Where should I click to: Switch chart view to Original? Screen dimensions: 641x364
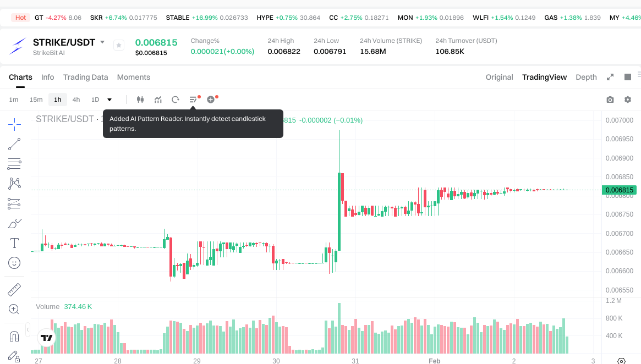[499, 77]
